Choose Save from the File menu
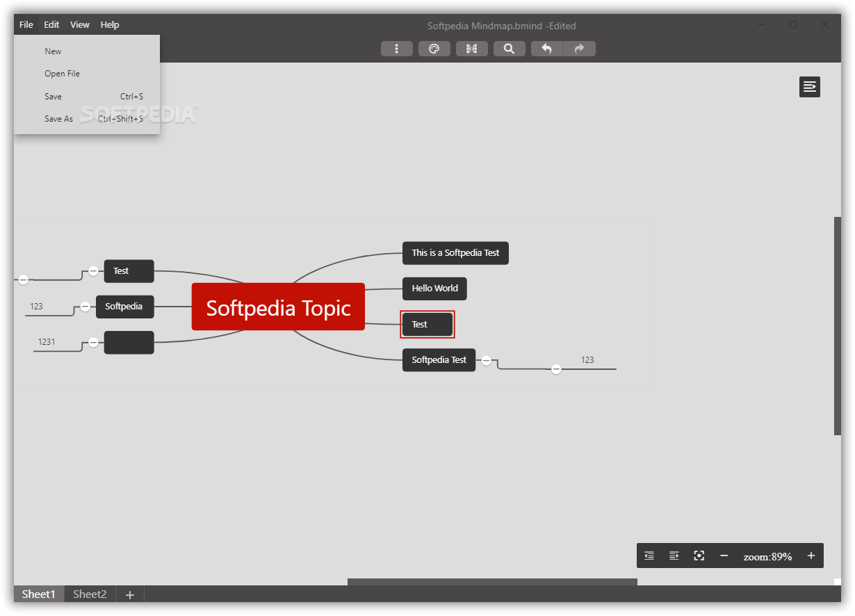 (x=87, y=97)
